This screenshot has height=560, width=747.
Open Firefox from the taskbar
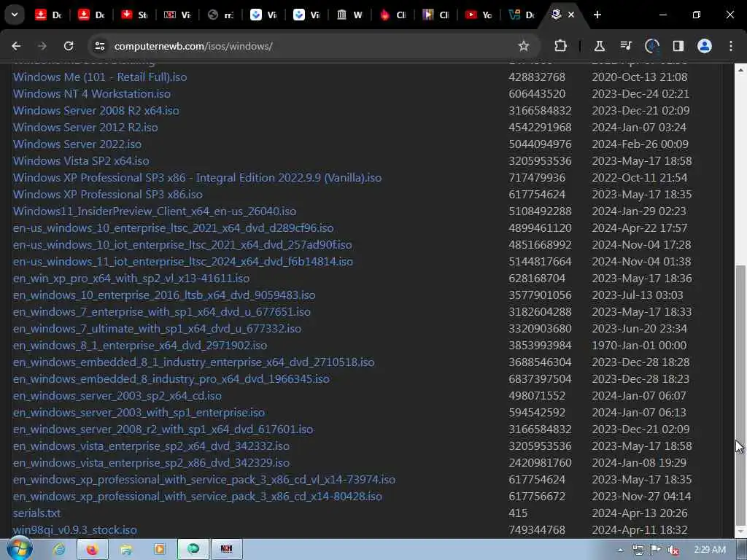click(x=92, y=550)
